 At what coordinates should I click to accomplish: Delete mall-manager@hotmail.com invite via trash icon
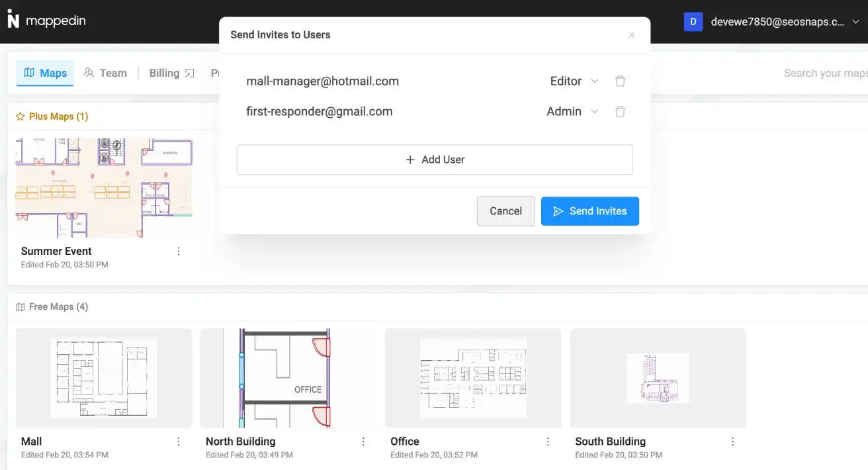pos(620,81)
